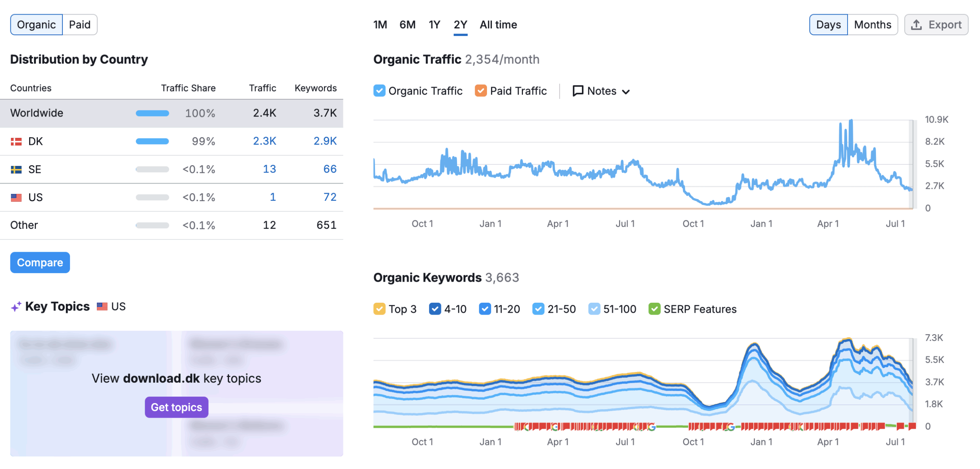Click the Key Topics sparkle icon

tap(16, 307)
